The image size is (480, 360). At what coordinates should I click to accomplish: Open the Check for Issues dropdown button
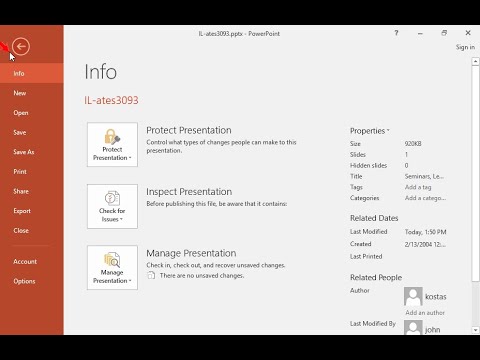[112, 206]
